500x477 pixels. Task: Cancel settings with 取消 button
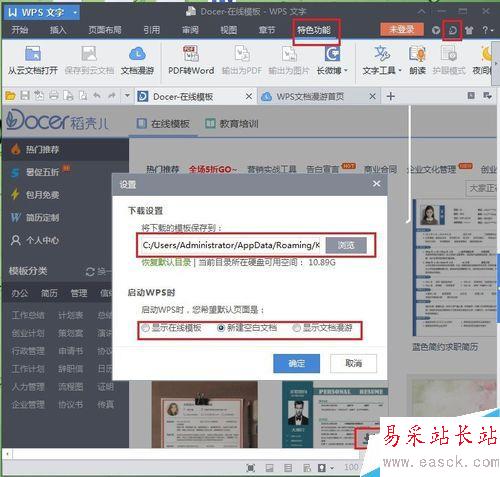point(353,363)
